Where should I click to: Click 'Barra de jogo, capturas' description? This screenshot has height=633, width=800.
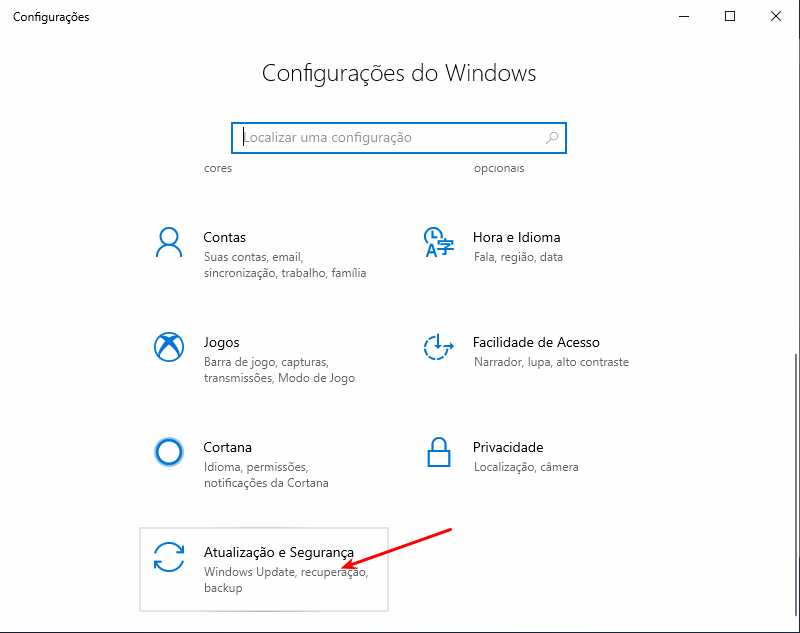tap(280, 370)
